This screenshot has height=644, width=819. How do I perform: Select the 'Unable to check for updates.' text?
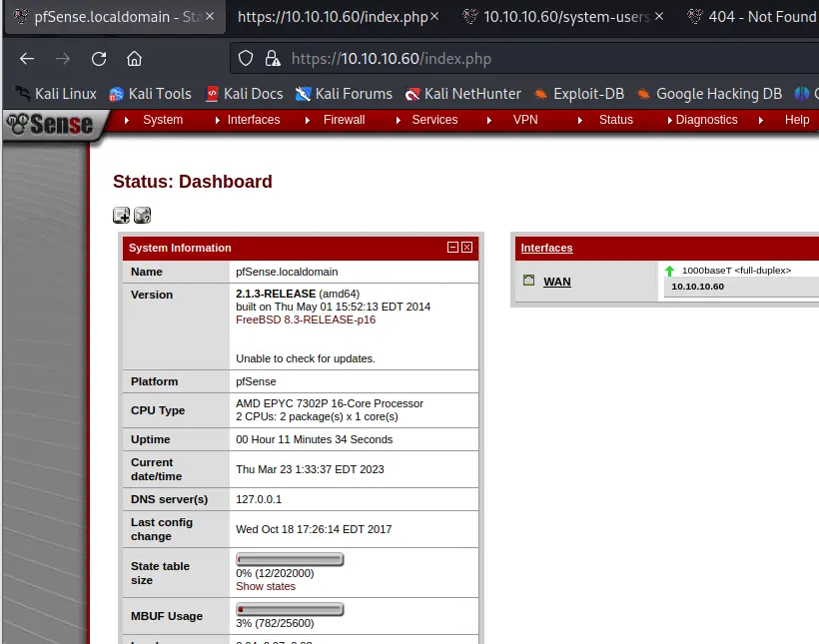pos(305,358)
